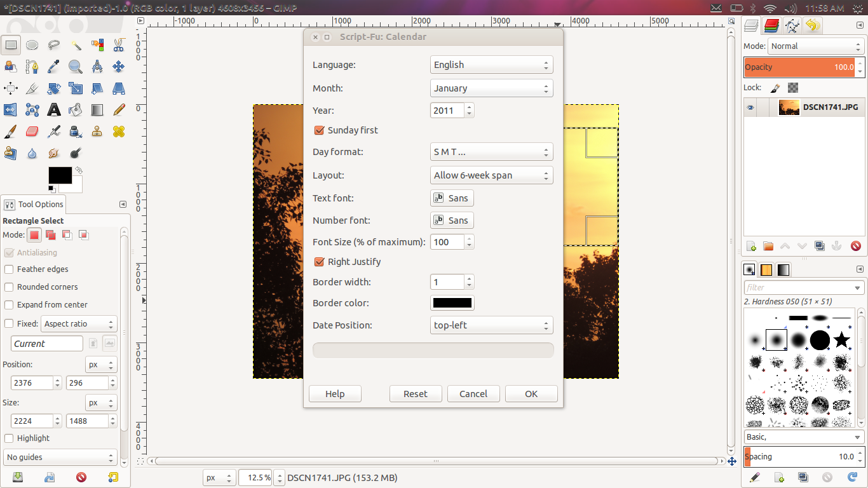Screen dimensions: 868x488
Task: Open Layout dropdown showing Allow 6-week span
Action: point(491,175)
